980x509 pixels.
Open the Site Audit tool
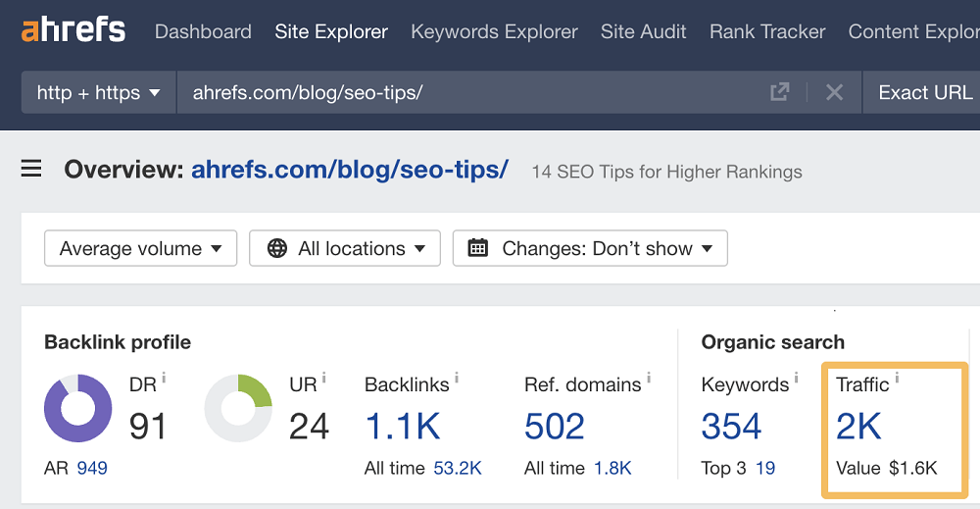(x=643, y=31)
